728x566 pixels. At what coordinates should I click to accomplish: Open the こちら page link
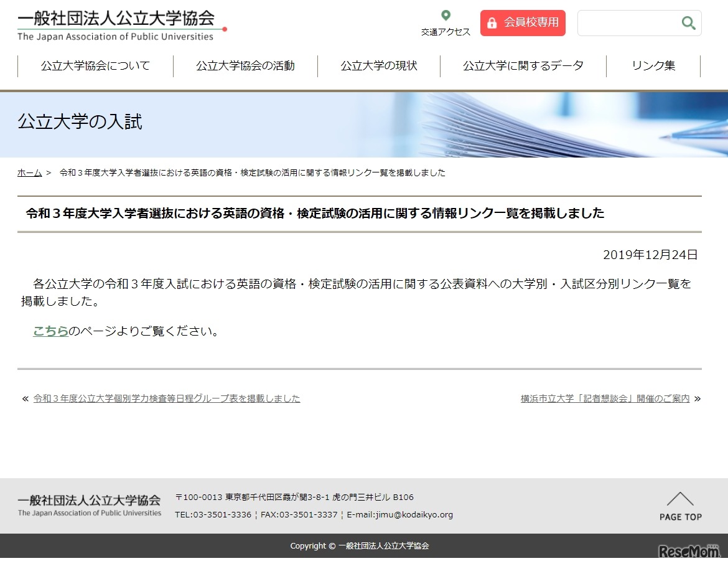[50, 331]
